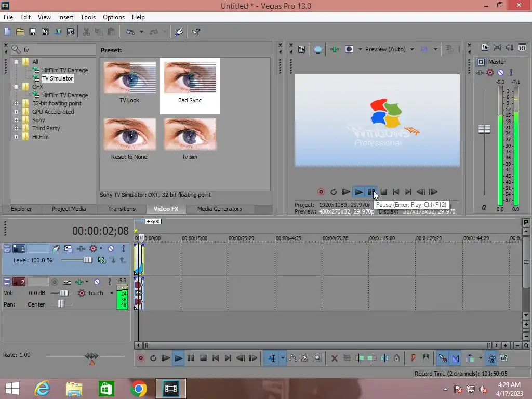Select HitFilm TV Damage under All
The width and height of the screenshot is (532, 399).
65,70
